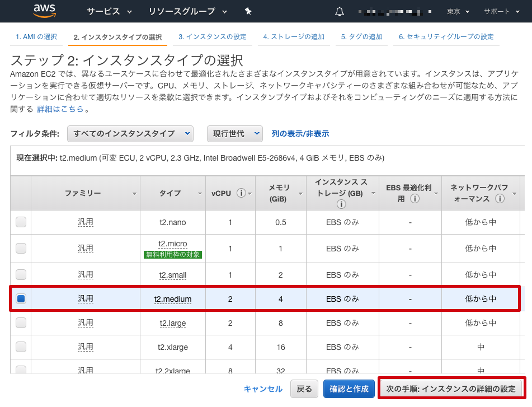The height and width of the screenshot is (407, 532).
Task: Click the t2.large type label
Action: pos(173,323)
